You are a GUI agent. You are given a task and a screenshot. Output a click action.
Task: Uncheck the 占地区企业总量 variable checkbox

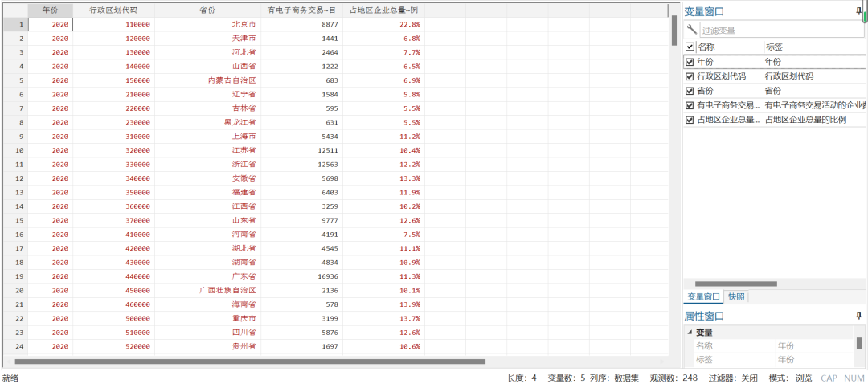coord(690,120)
